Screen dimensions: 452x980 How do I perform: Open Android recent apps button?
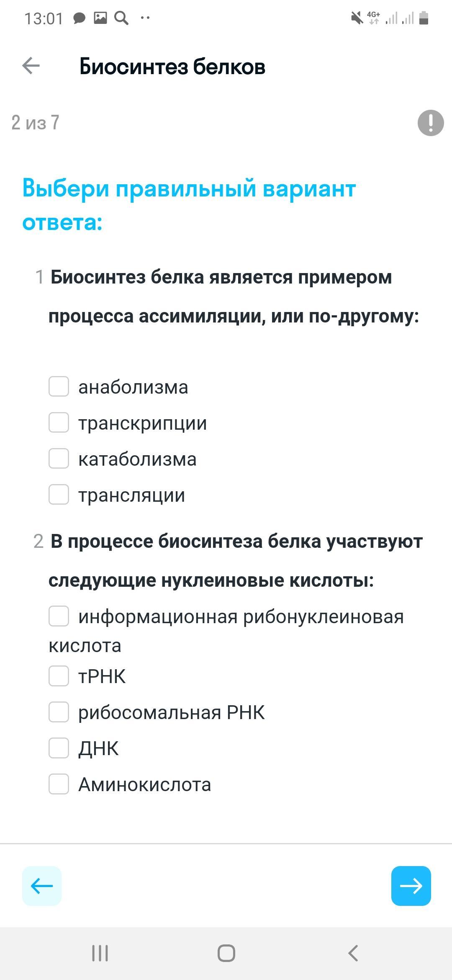pyautogui.click(x=100, y=953)
